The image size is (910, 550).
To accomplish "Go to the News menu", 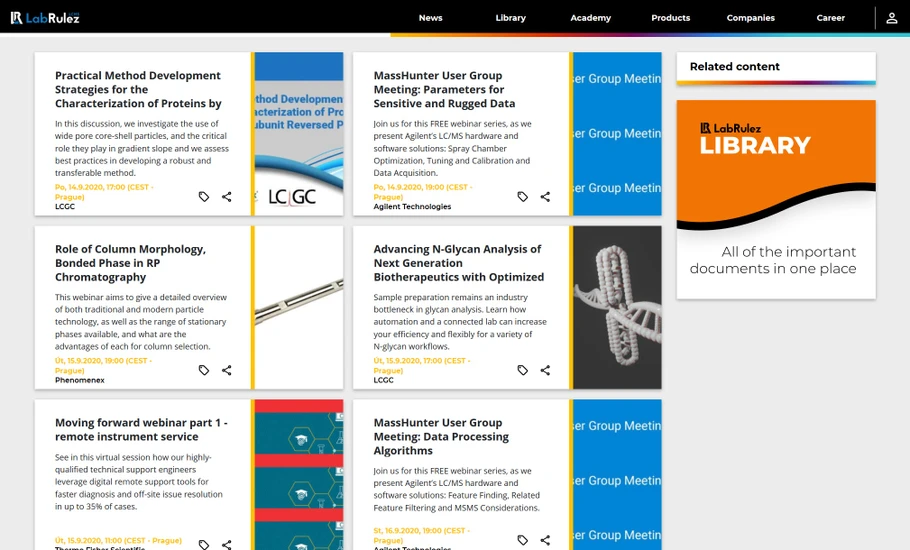I will tap(431, 18).
